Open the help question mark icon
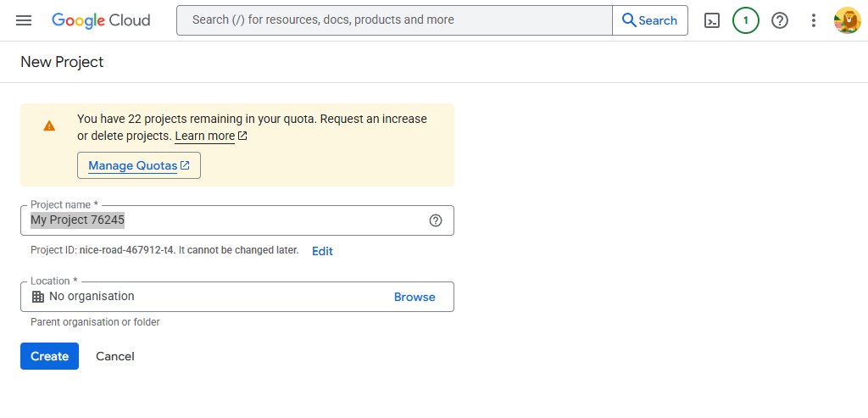Viewport: 868px width, 418px height. [780, 20]
